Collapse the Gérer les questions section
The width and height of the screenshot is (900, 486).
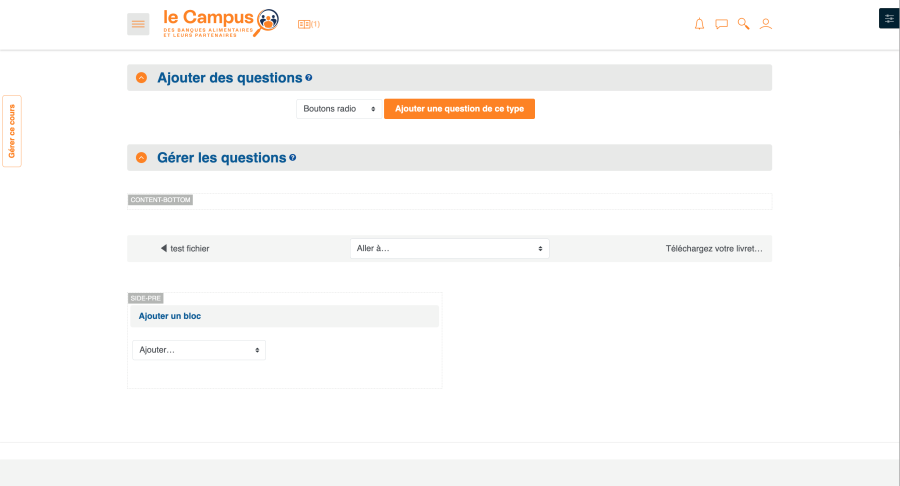click(141, 158)
